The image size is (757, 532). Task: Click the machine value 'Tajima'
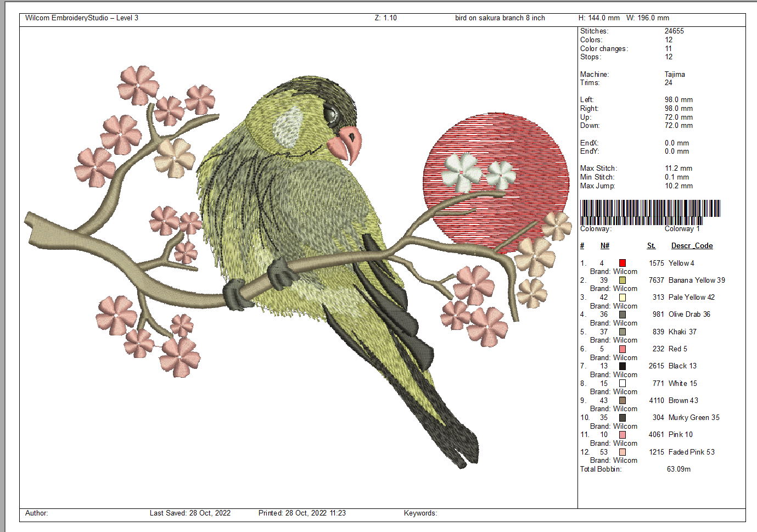675,74
